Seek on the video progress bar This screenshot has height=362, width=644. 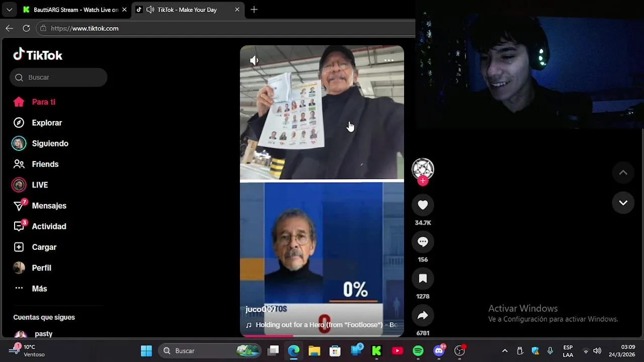coord(322,335)
